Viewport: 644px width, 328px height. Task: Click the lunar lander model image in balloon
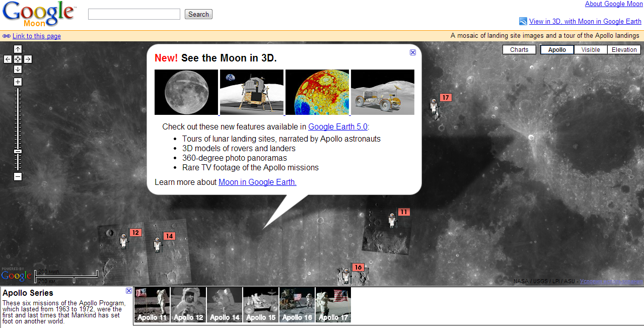(x=252, y=92)
